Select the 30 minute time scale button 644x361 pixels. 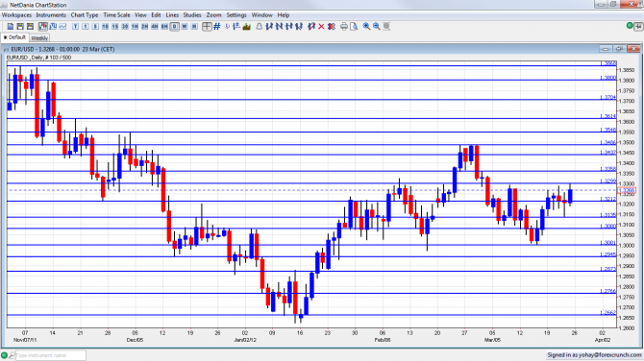[x=125, y=26]
